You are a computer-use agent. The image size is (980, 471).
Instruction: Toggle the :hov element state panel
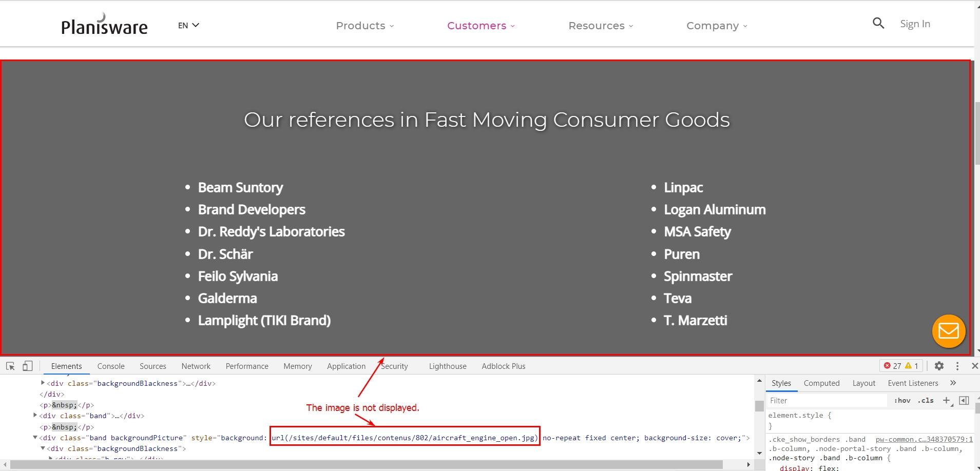902,401
